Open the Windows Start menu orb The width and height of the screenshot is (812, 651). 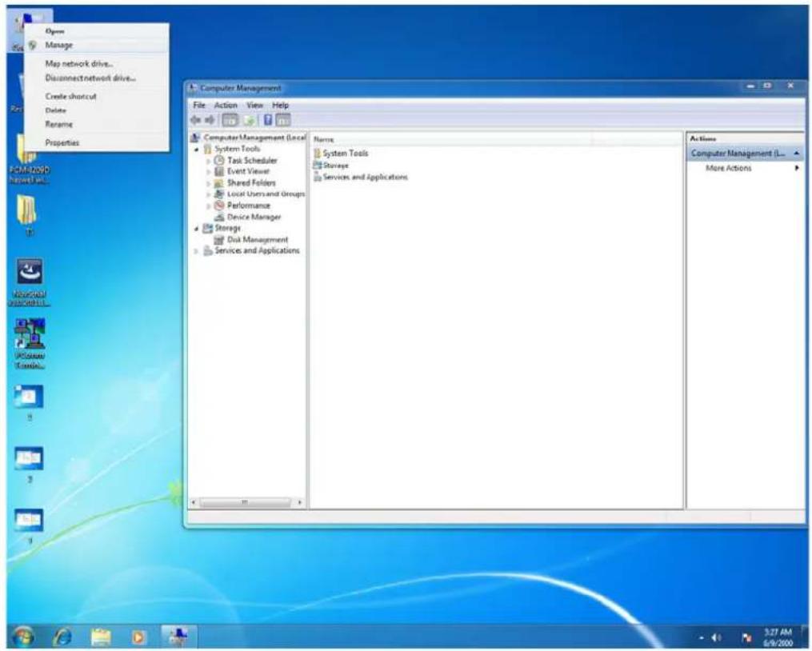[x=22, y=637]
